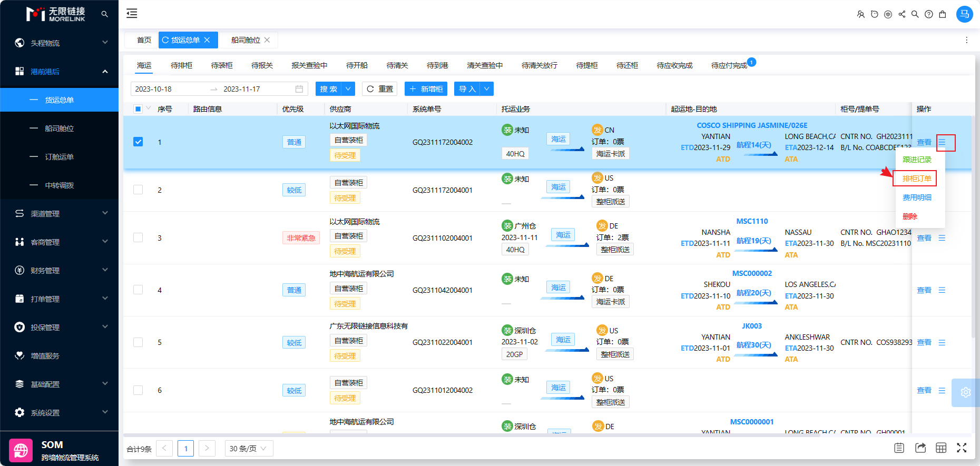Go to the next page arrow

point(207,449)
